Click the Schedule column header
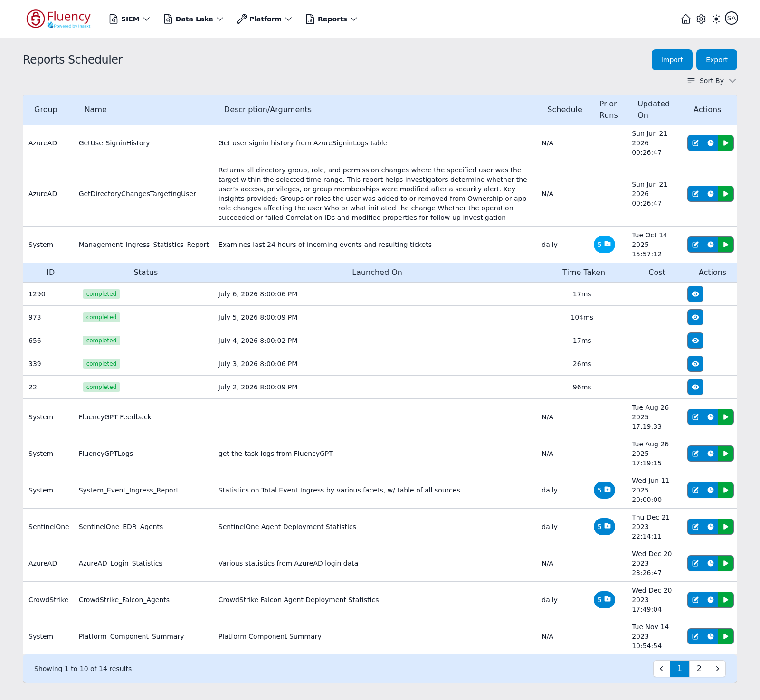Viewport: 760px width, 700px height. (564, 110)
